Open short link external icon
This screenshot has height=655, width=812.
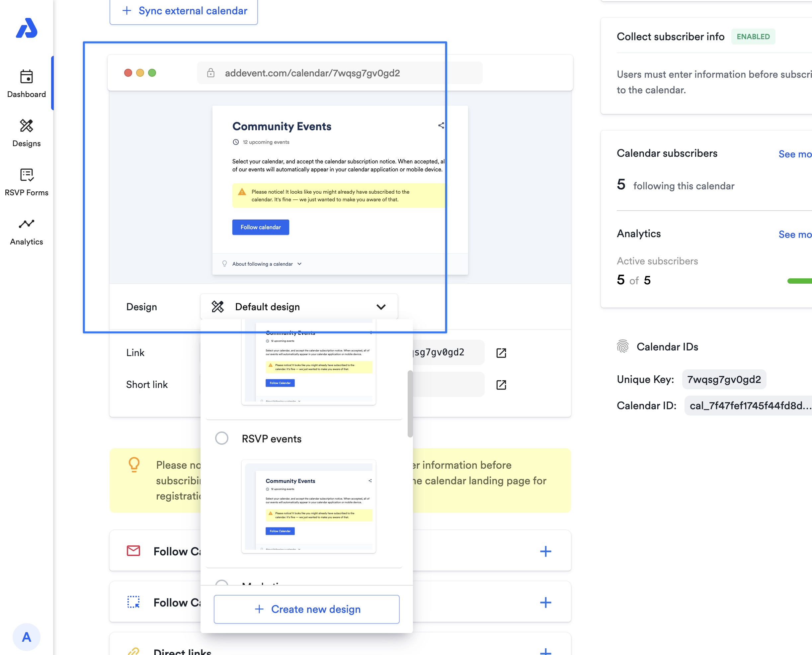point(501,385)
